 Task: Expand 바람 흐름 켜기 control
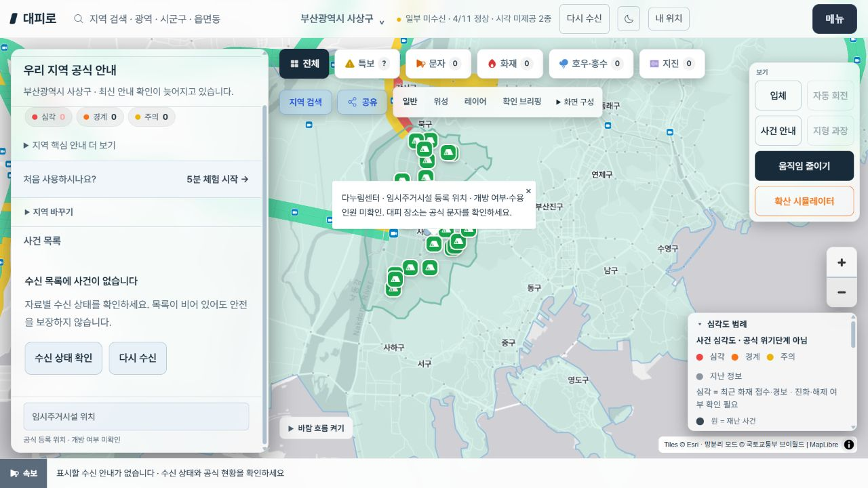coord(316,428)
